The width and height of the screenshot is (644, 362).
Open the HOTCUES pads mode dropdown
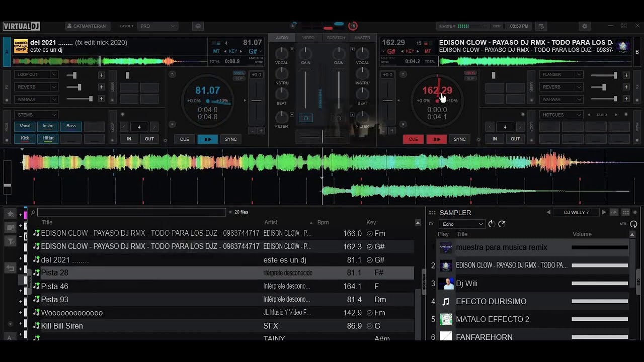click(561, 115)
